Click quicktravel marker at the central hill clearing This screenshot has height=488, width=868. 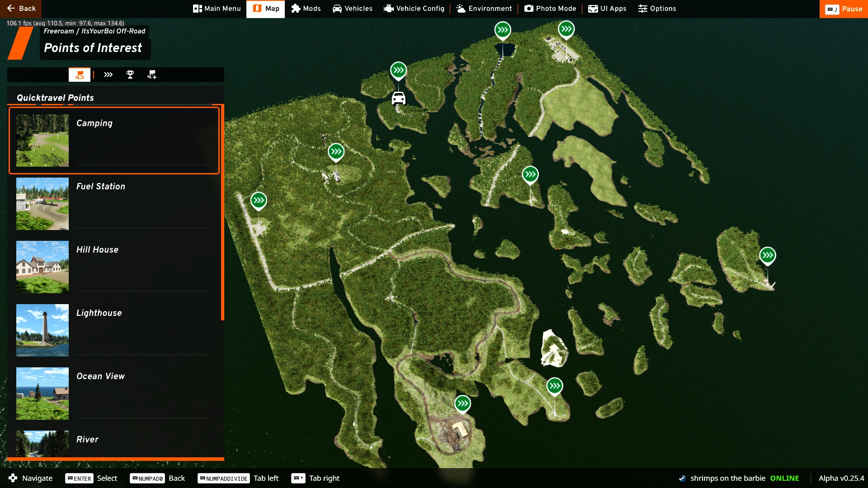336,152
